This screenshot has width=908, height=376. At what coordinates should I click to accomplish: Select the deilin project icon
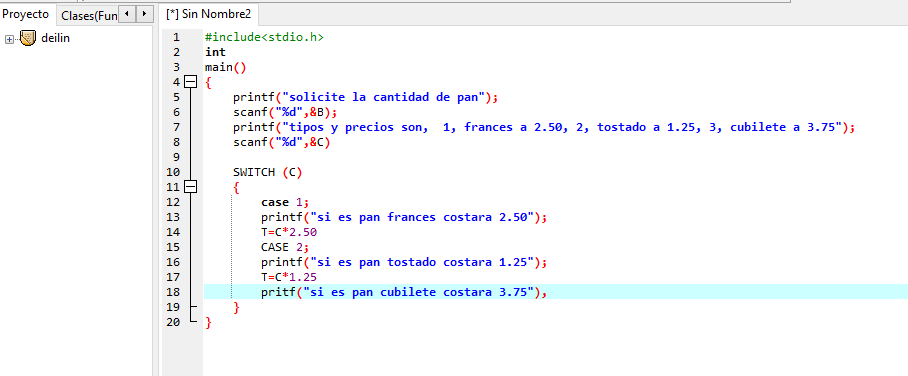27,38
